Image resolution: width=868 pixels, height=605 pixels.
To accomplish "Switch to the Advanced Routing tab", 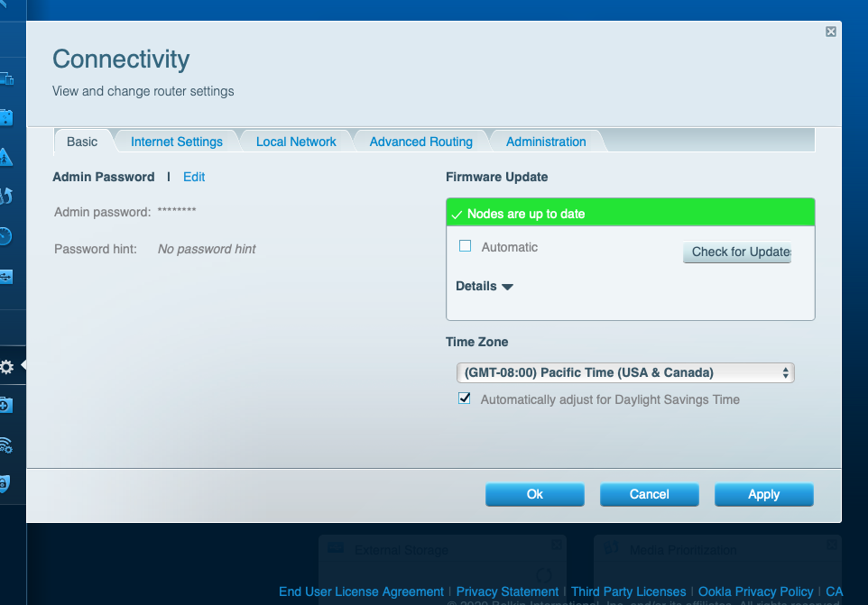I will [420, 142].
